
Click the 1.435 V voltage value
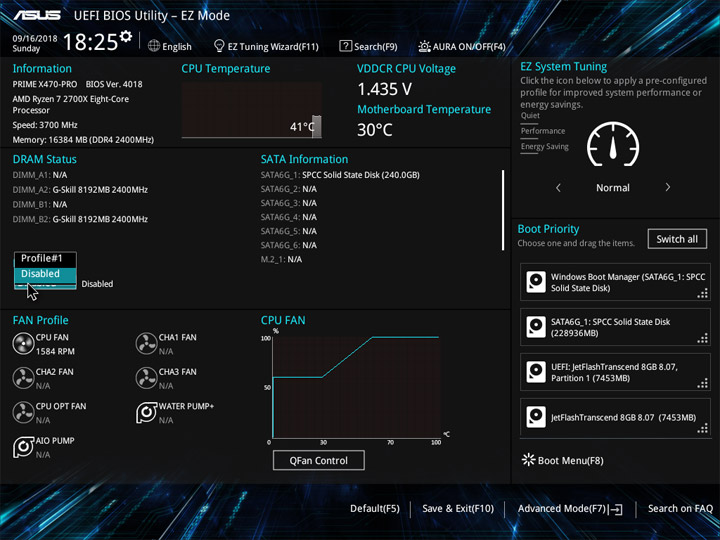click(384, 89)
